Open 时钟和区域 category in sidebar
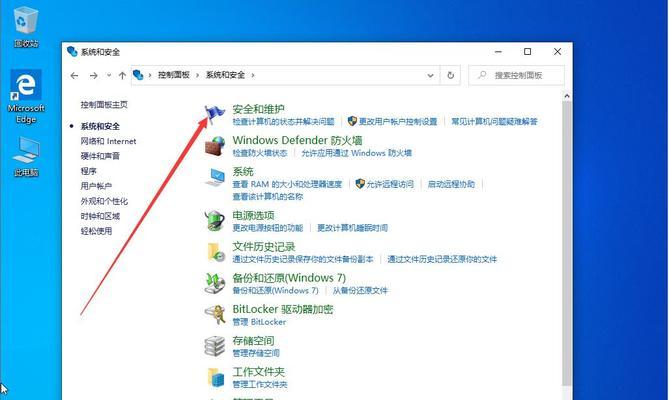Screen dimensions: 669x400 point(100,216)
